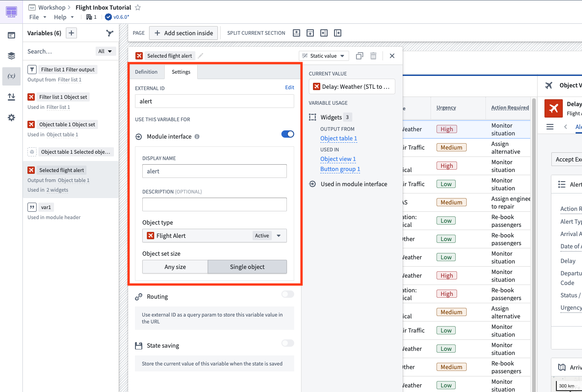Select the Variables (x) sidebar icon
Image resolution: width=582 pixels, height=392 pixels.
click(11, 76)
